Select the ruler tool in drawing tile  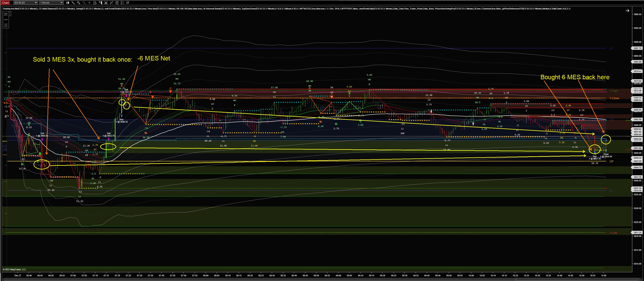click(6, 14)
